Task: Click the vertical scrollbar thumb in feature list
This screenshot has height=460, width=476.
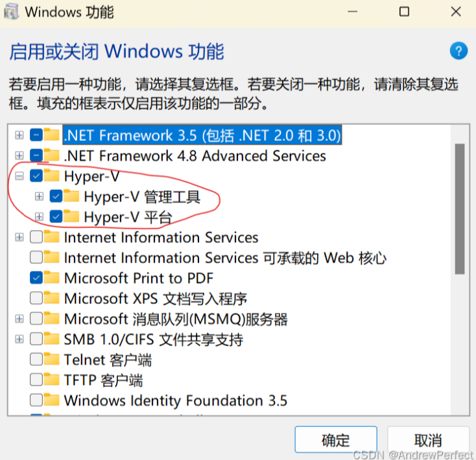Action: coord(460,209)
